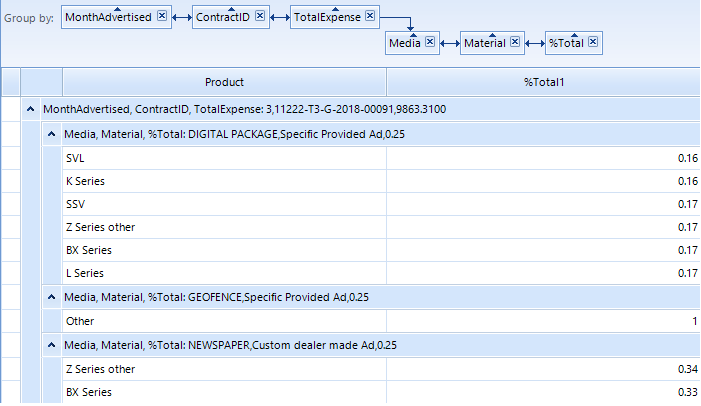This screenshot has width=701, height=406.
Task: Remove TotalExpense group chip via X
Action: (370, 16)
